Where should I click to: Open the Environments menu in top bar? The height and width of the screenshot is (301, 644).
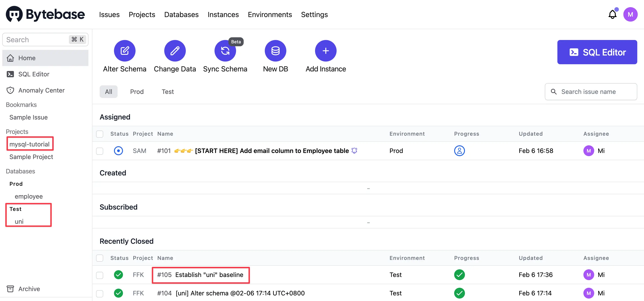click(x=270, y=15)
